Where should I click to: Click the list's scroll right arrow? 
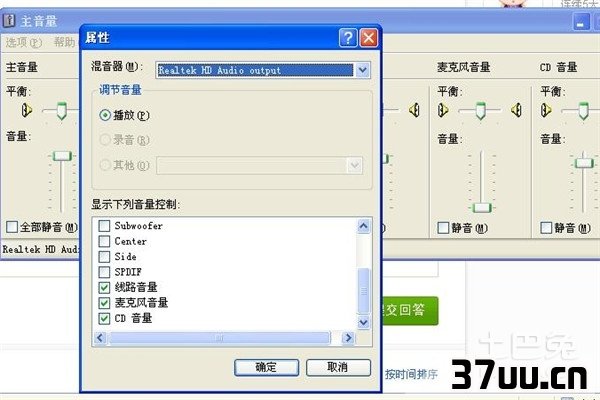(x=348, y=338)
